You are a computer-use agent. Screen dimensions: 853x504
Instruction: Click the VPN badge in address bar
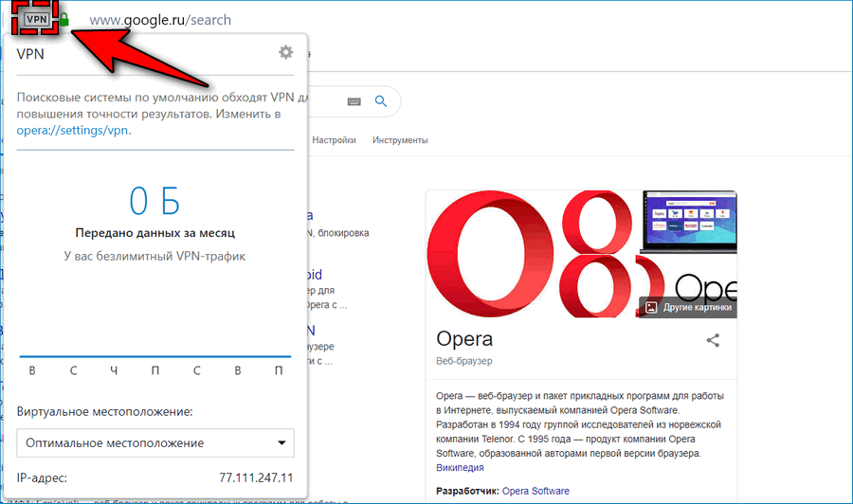point(37,19)
